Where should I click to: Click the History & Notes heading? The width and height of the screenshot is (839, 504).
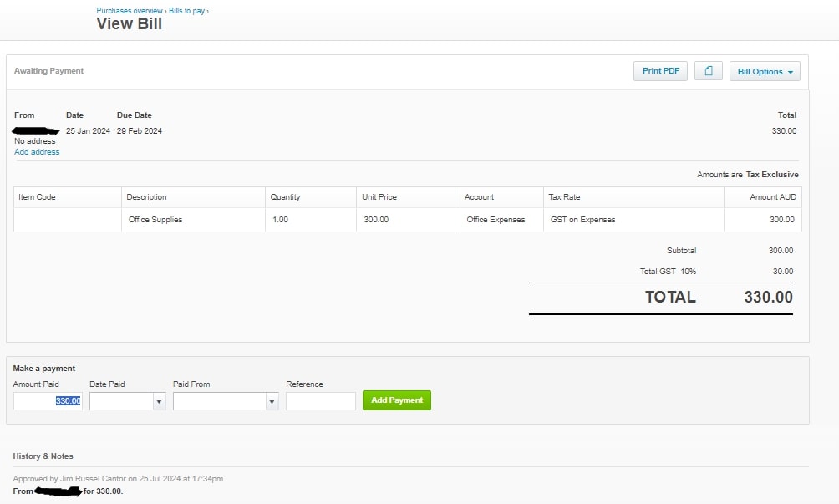pos(43,456)
